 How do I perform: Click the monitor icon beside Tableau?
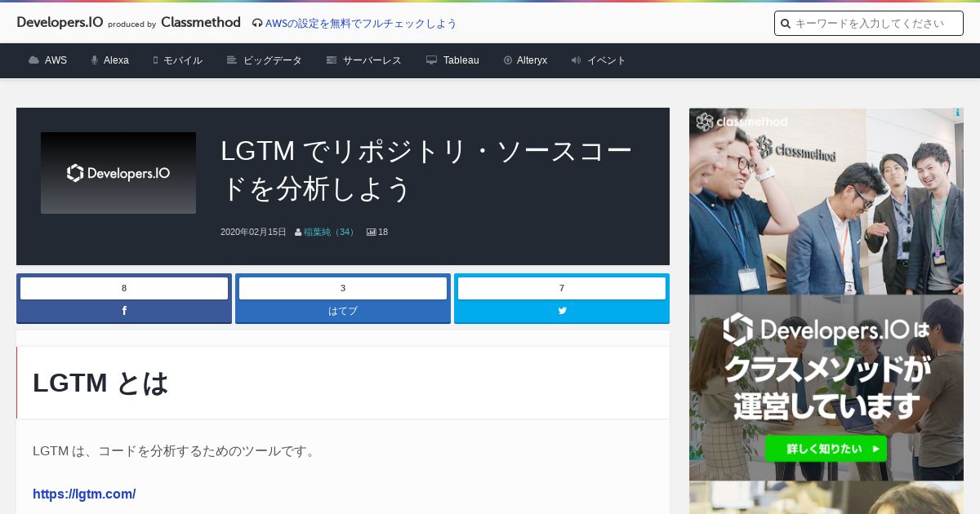[x=432, y=60]
